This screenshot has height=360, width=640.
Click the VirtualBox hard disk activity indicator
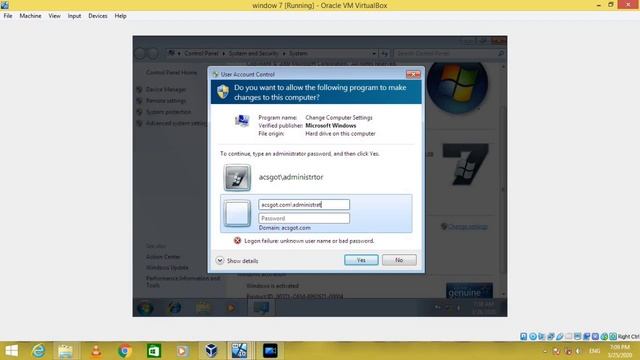point(524,336)
